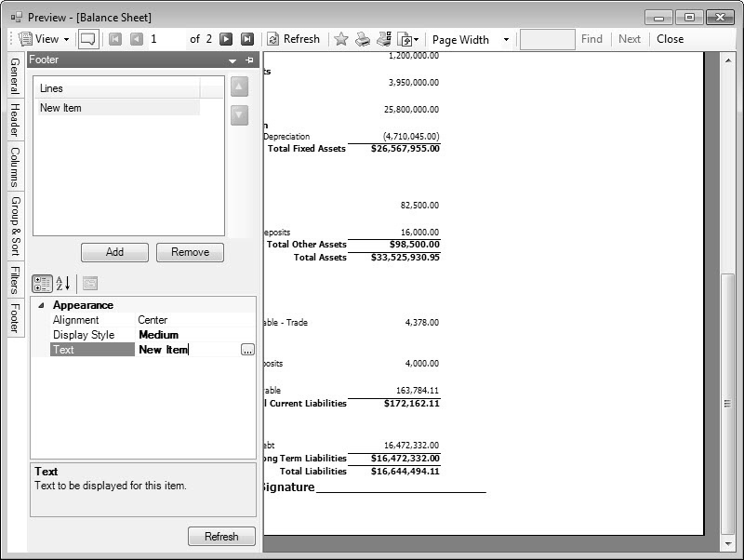
Task: Go to the previous page
Action: (137, 39)
